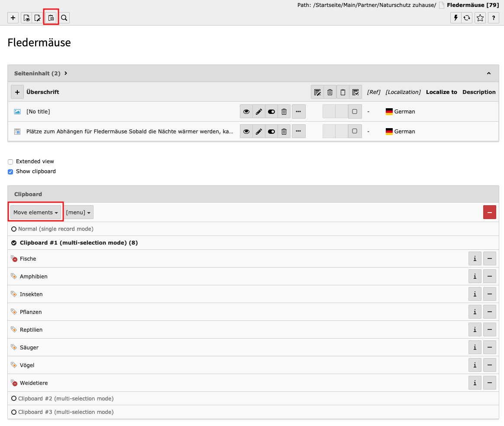Bookmark this page with the star icon
504x426 pixels.
click(x=480, y=18)
